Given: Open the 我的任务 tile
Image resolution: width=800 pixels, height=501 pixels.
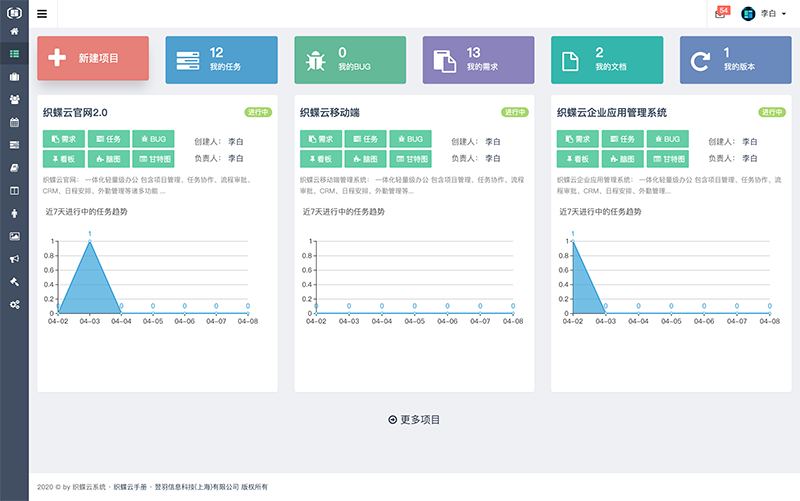Looking at the screenshot, I should (221, 59).
